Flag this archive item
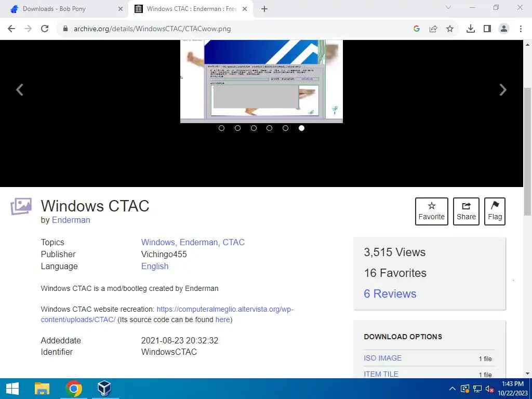The height and width of the screenshot is (399, 532). [495, 211]
